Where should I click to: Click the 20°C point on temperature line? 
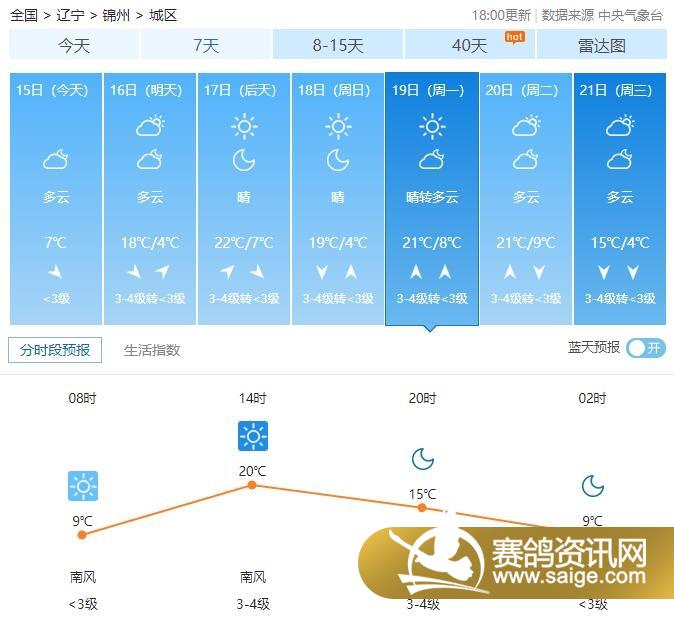[252, 485]
